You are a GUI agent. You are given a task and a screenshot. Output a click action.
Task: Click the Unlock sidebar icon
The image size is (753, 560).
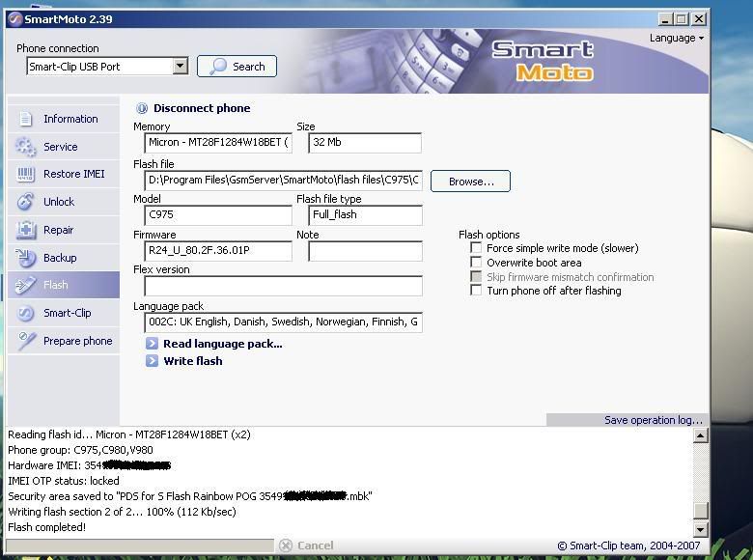coord(25,202)
